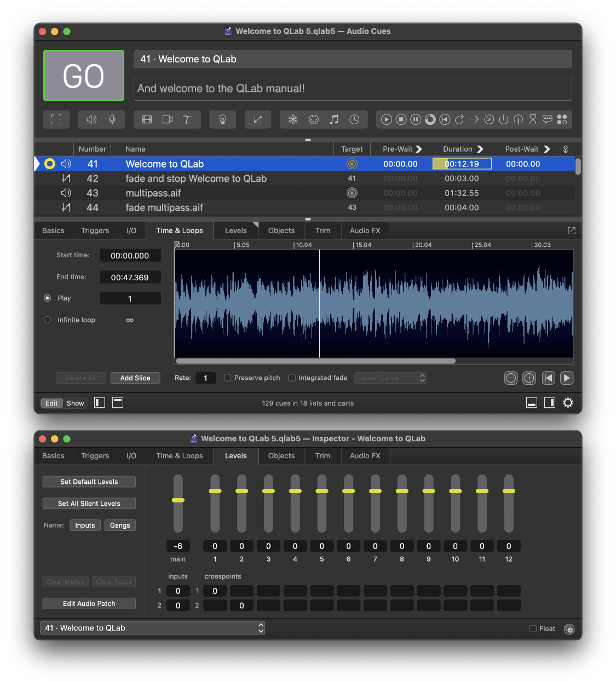The image size is (616, 682).
Task: Add a Light cue with lightbulb icon
Action: tap(223, 119)
